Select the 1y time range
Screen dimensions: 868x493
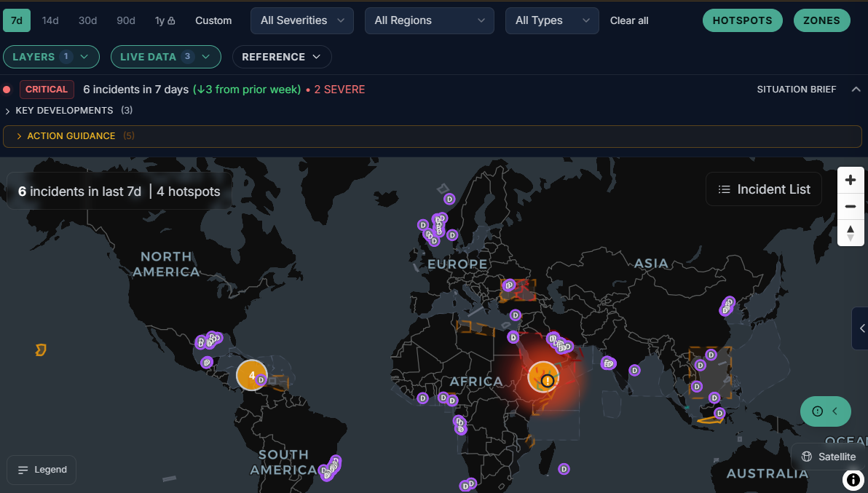coord(165,20)
